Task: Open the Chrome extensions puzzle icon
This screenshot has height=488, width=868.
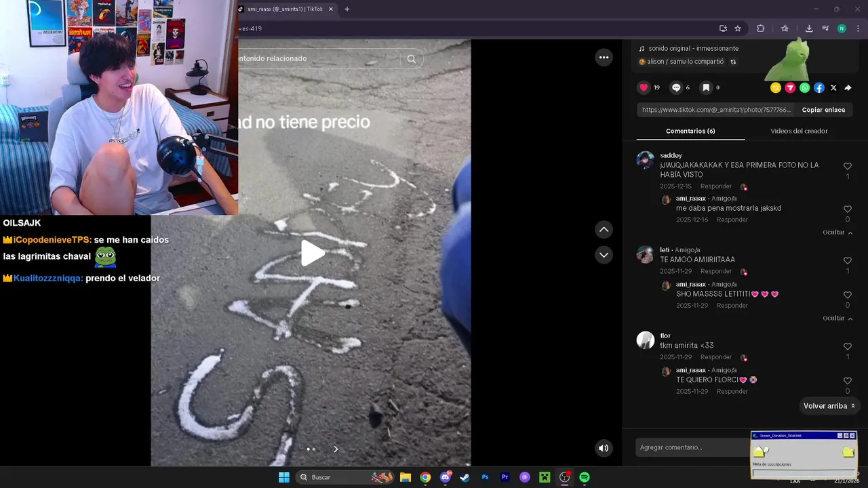Action: (x=760, y=28)
